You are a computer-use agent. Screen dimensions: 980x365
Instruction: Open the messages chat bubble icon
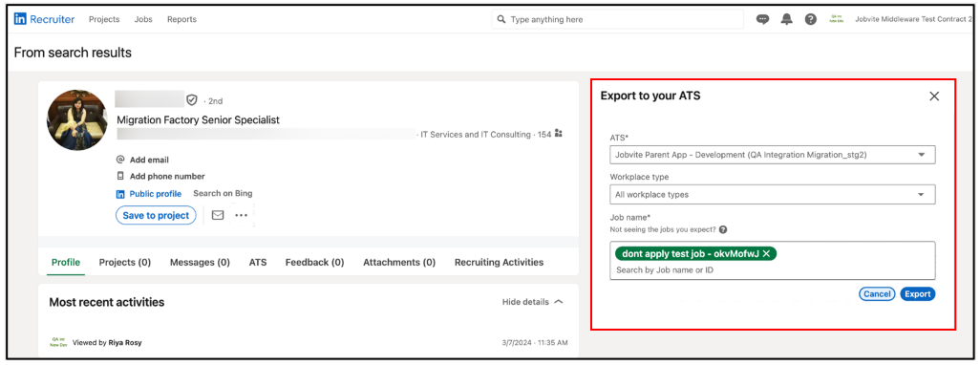[x=762, y=19]
